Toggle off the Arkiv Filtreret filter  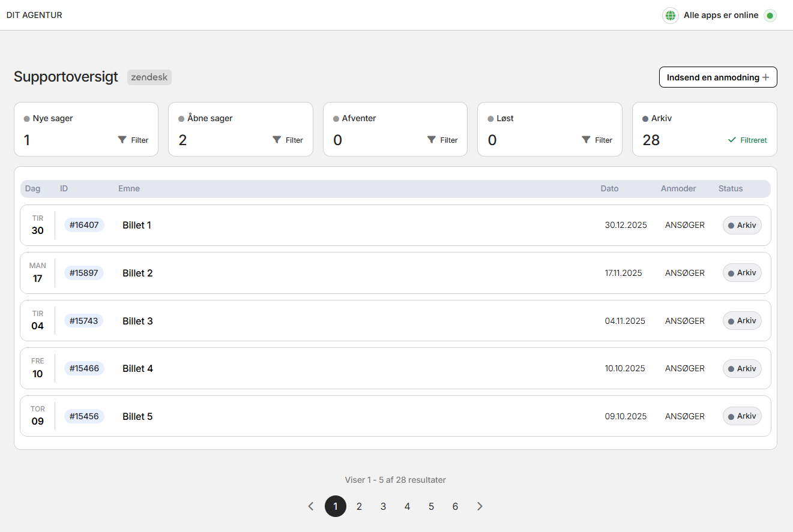coord(747,140)
